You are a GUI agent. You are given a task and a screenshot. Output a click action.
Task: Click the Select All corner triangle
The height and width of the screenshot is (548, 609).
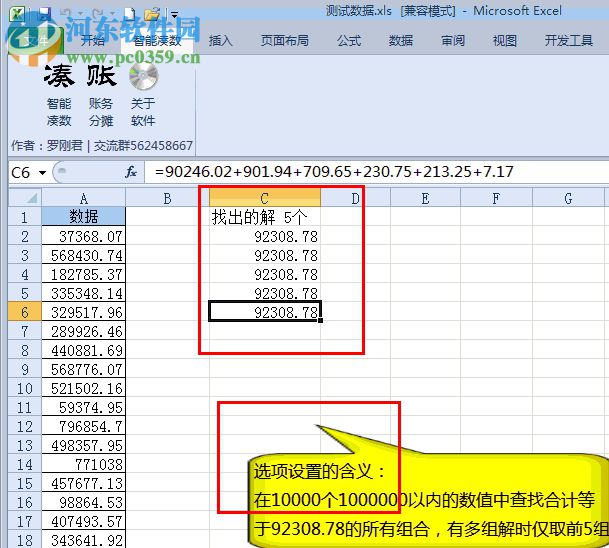click(x=25, y=198)
